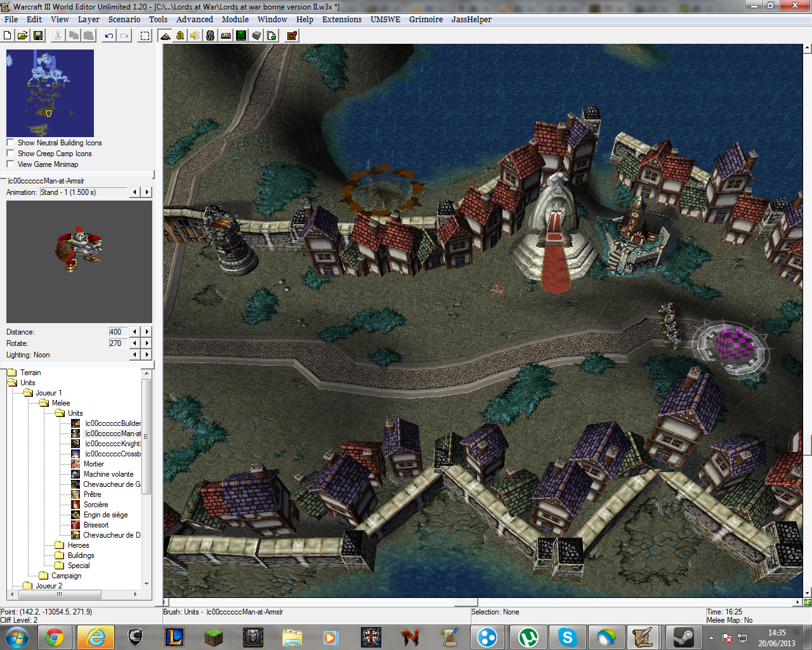Enable Show Creep Camp Icons checkbox
812x650 pixels.
[10, 153]
